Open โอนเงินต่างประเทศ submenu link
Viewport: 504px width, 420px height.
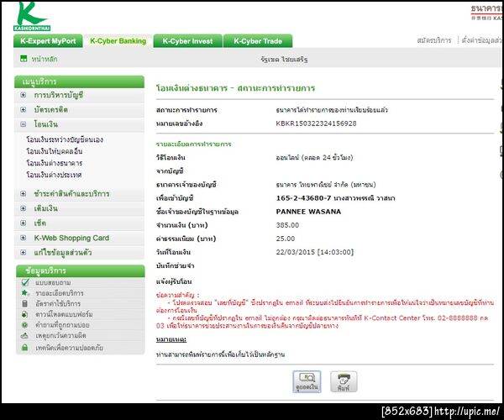click(x=54, y=175)
